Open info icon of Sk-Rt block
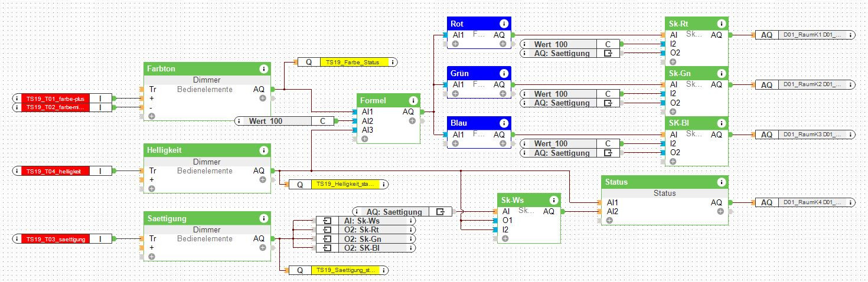 tap(721, 24)
